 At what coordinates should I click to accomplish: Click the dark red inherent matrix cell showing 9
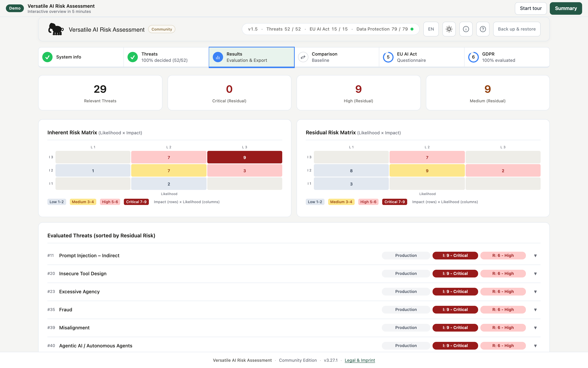244,157
